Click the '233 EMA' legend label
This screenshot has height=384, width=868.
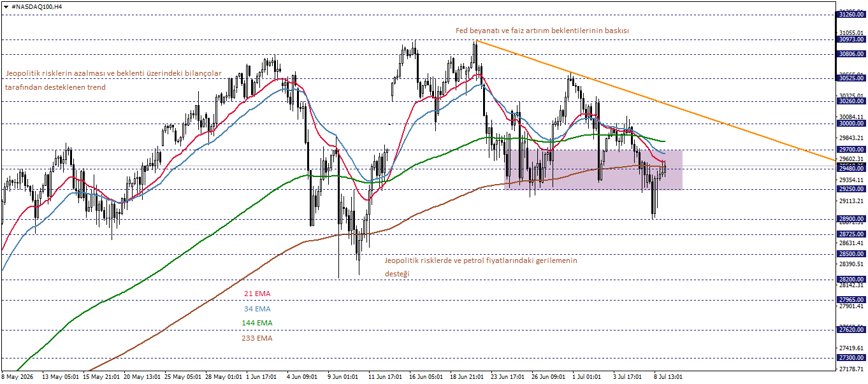coord(257,338)
